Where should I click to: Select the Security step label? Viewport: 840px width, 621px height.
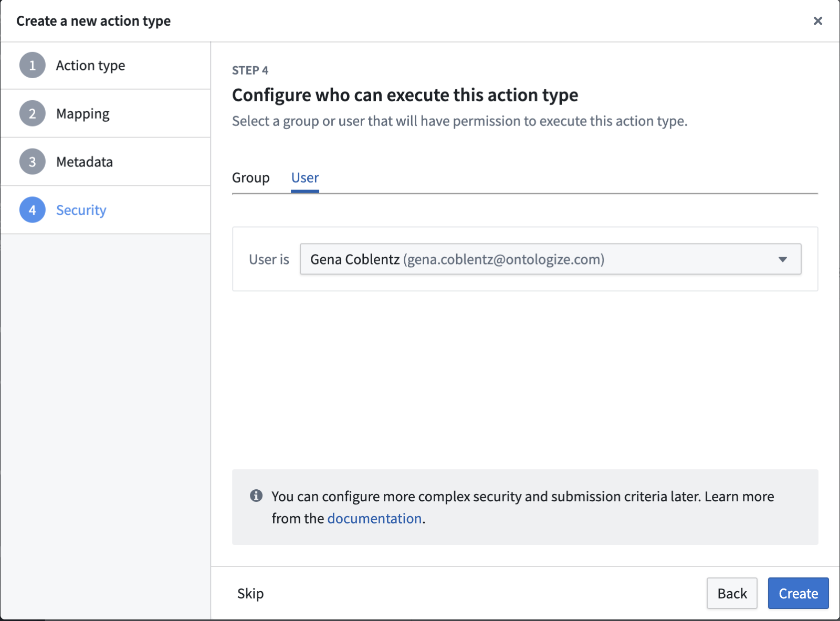[x=81, y=210]
